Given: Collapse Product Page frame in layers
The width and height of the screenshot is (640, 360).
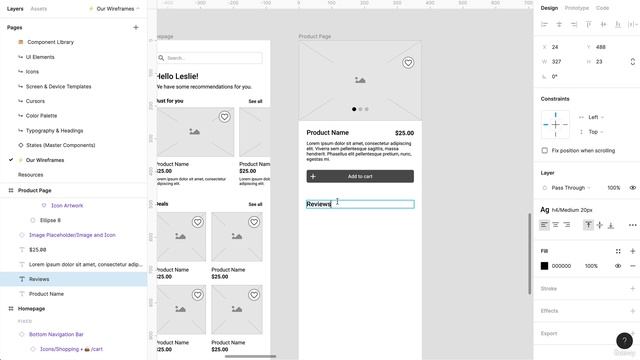Looking at the screenshot, I should pos(11,191).
